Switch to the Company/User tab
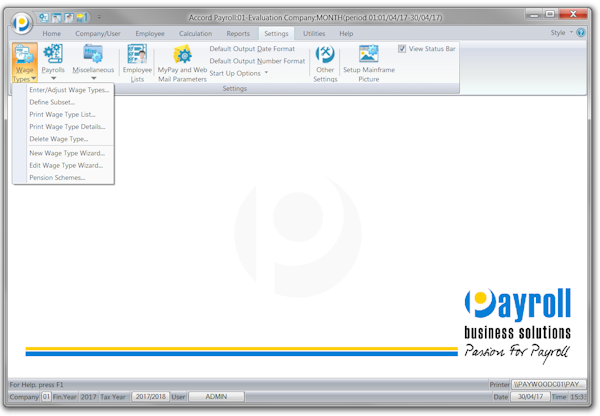600x416 pixels. click(98, 34)
